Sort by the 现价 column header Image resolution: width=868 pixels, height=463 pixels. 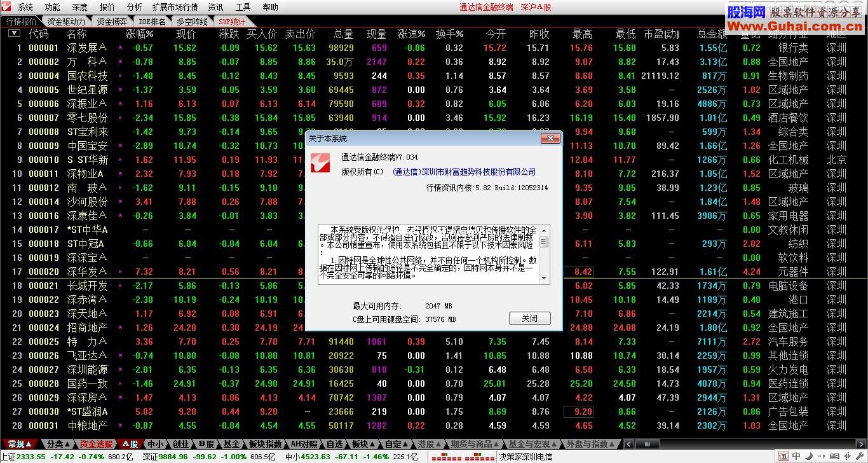click(x=186, y=34)
